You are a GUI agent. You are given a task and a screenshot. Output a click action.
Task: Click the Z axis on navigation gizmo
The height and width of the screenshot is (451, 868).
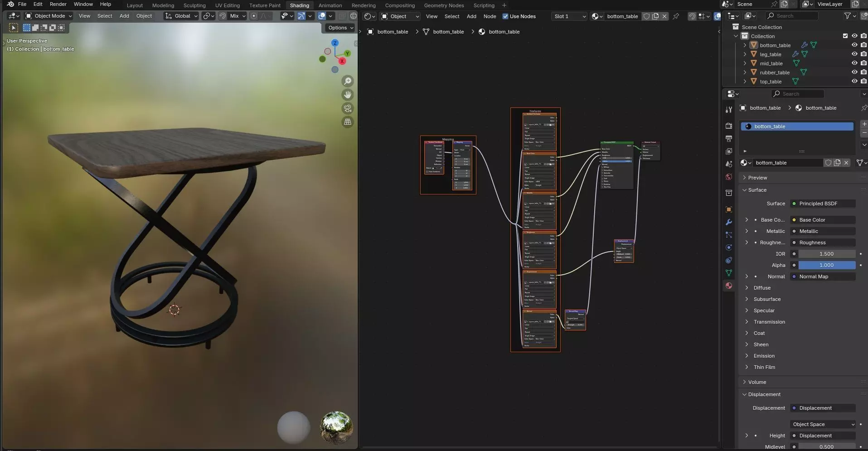[335, 43]
